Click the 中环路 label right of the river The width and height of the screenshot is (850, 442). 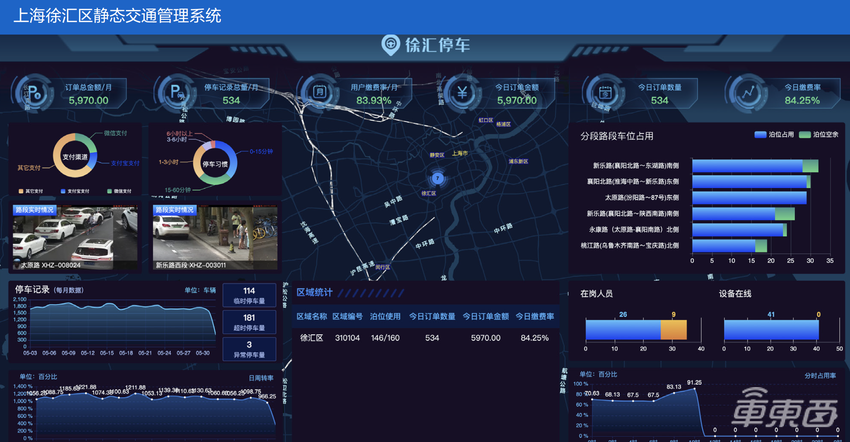point(503,229)
